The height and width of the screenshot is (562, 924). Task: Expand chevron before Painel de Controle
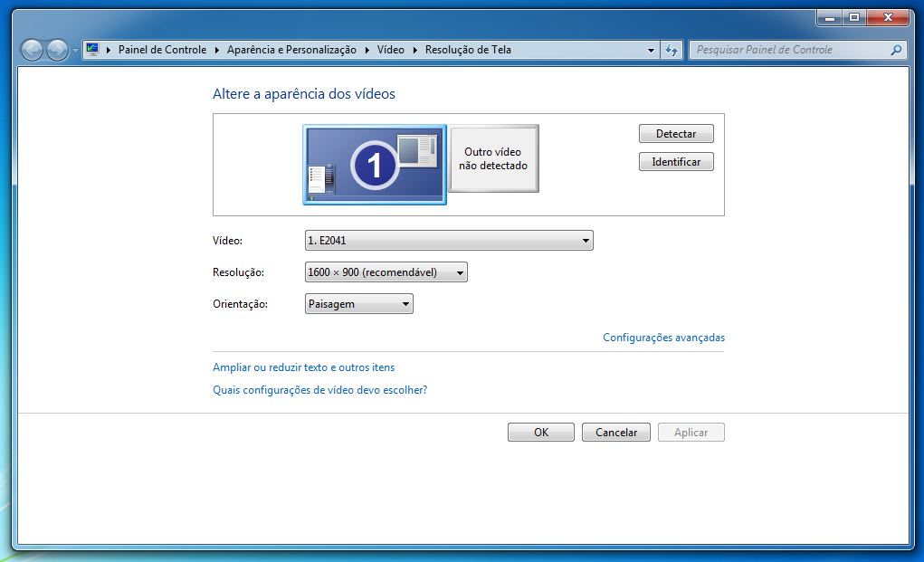coord(109,50)
